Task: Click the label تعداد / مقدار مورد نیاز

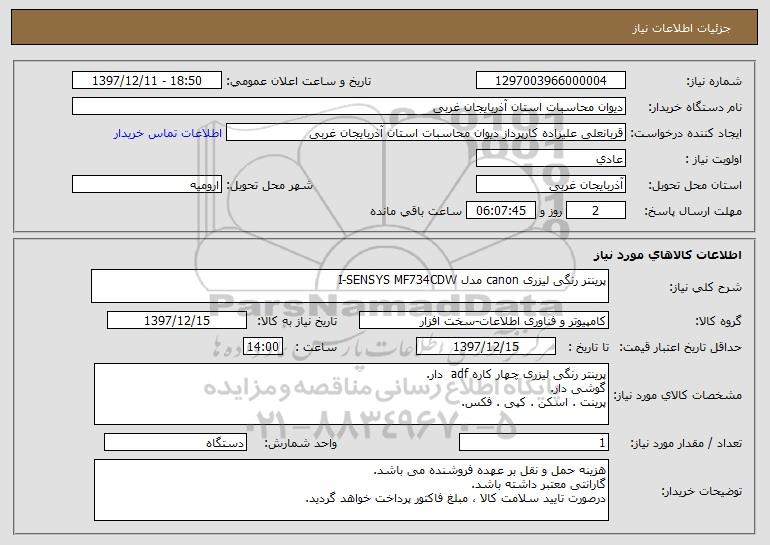Action: click(686, 444)
